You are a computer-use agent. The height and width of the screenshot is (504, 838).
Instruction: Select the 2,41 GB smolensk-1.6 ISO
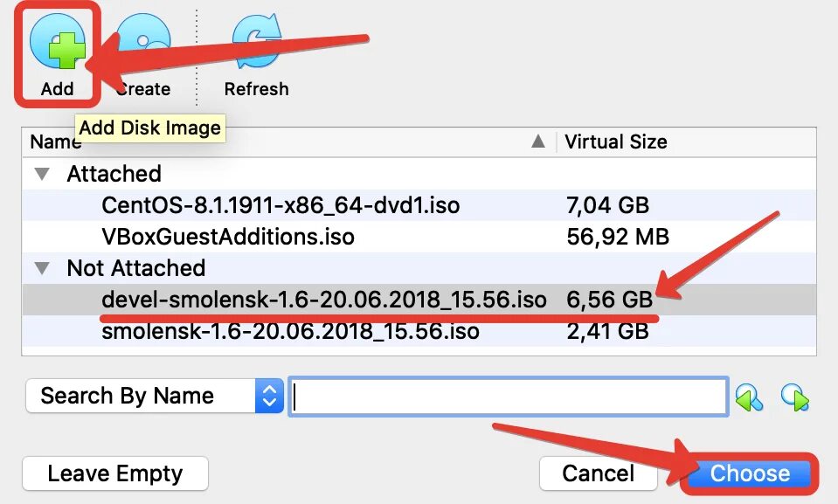point(290,331)
